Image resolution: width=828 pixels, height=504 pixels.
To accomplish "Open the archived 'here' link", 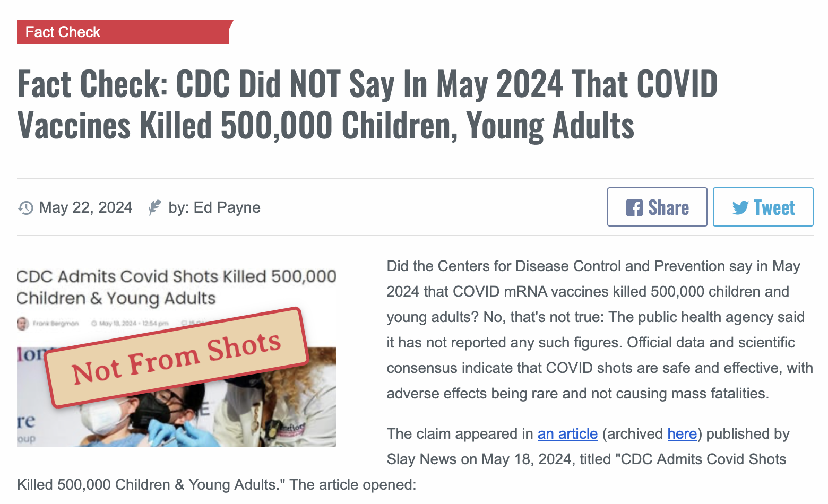I will pos(682,433).
